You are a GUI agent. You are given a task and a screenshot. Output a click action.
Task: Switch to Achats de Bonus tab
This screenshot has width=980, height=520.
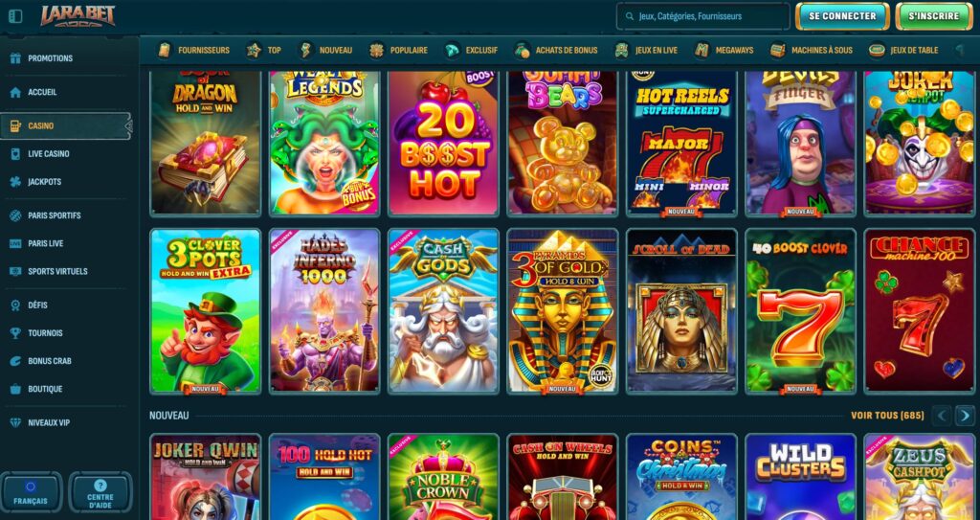pos(556,50)
